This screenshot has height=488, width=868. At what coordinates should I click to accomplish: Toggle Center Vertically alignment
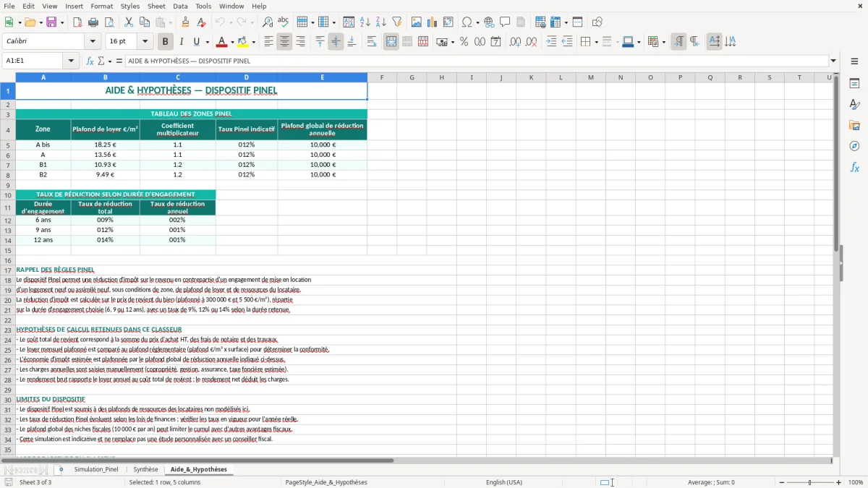point(336,42)
